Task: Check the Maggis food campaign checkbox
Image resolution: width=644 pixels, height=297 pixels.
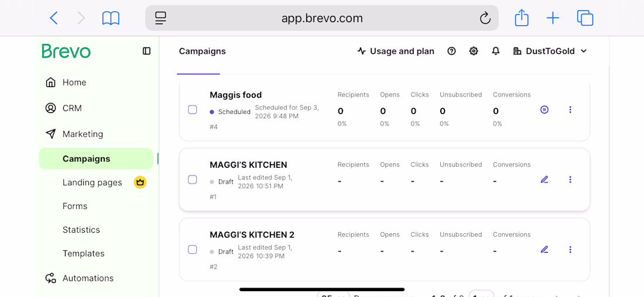Action: tap(192, 109)
